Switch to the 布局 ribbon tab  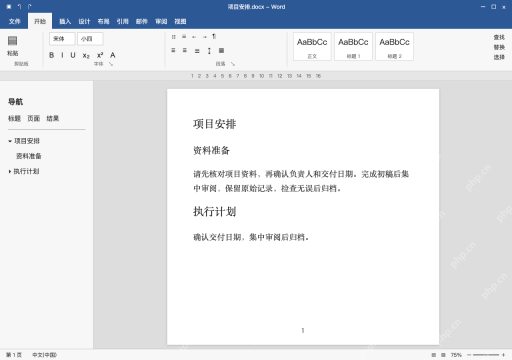click(103, 21)
